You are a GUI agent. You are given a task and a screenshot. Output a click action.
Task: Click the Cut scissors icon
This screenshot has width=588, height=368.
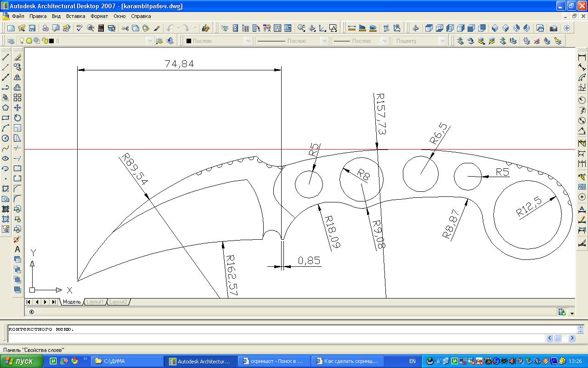(125, 28)
